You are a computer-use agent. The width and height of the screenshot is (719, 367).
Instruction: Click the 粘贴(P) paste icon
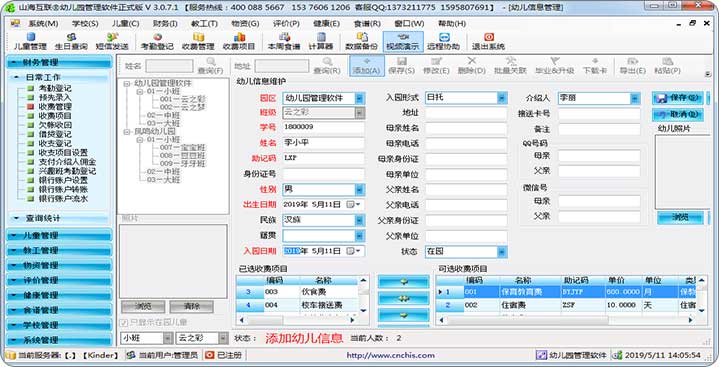click(668, 66)
